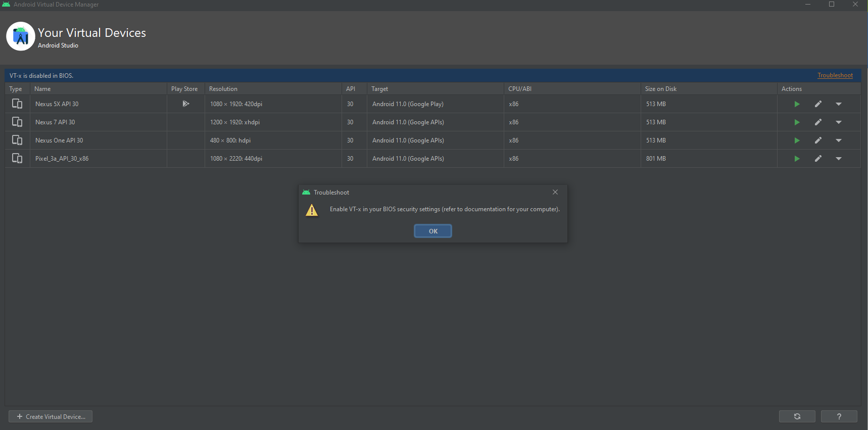Launch the Nexus 7 API 30 emulator

tap(797, 122)
